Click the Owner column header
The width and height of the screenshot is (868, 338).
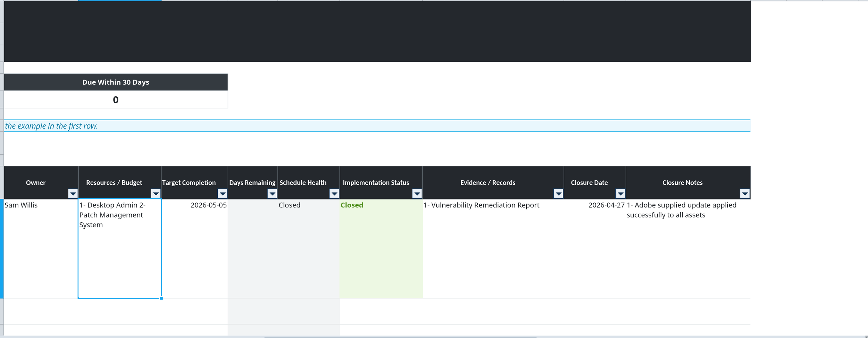[x=41, y=182]
